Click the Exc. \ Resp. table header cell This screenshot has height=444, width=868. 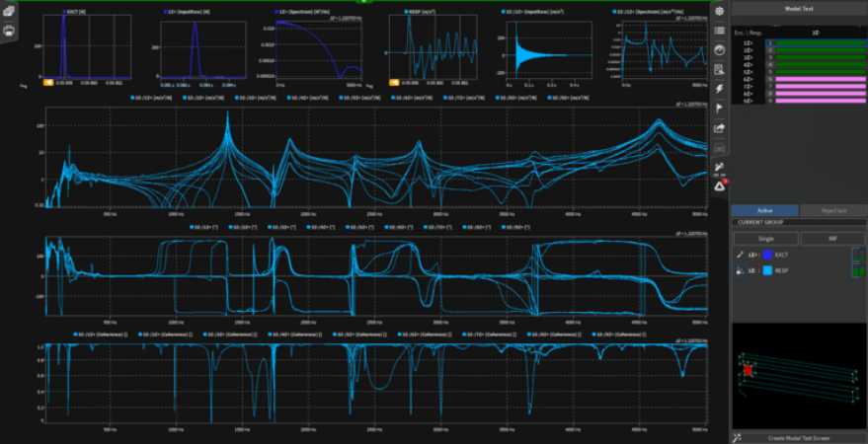(749, 34)
